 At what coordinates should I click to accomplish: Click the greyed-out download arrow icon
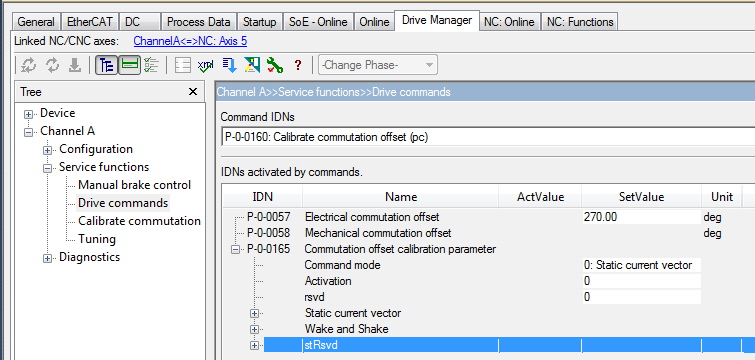[x=75, y=65]
